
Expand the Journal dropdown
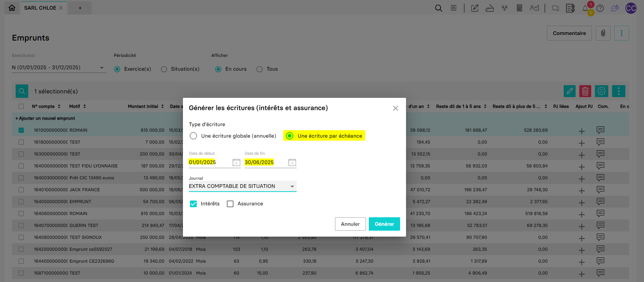[x=292, y=186]
